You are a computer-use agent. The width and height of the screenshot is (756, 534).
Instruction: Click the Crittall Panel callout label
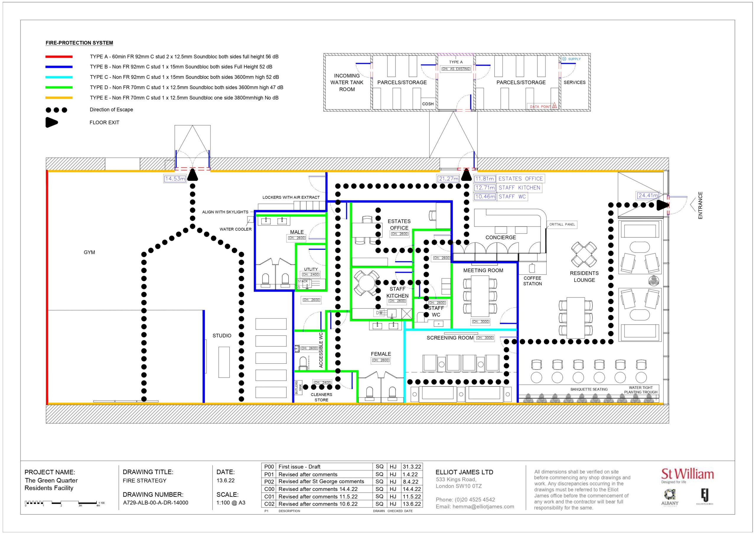tap(562, 225)
